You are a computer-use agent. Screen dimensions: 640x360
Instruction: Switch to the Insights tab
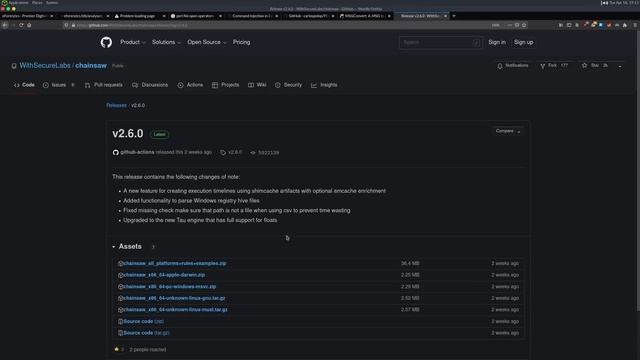click(x=324, y=85)
